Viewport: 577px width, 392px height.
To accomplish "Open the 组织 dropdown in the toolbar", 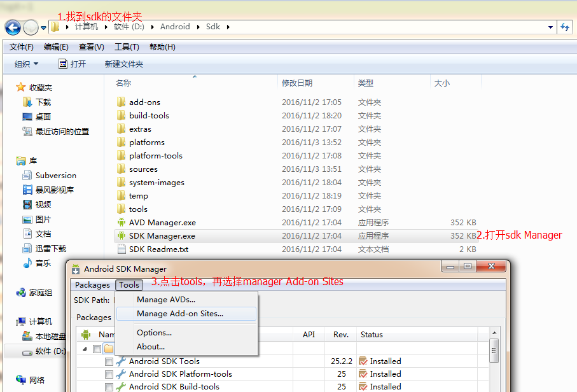I will click(26, 64).
